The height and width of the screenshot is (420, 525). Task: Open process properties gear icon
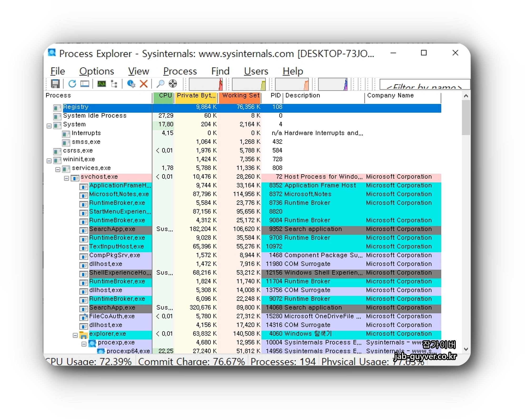coord(131,84)
